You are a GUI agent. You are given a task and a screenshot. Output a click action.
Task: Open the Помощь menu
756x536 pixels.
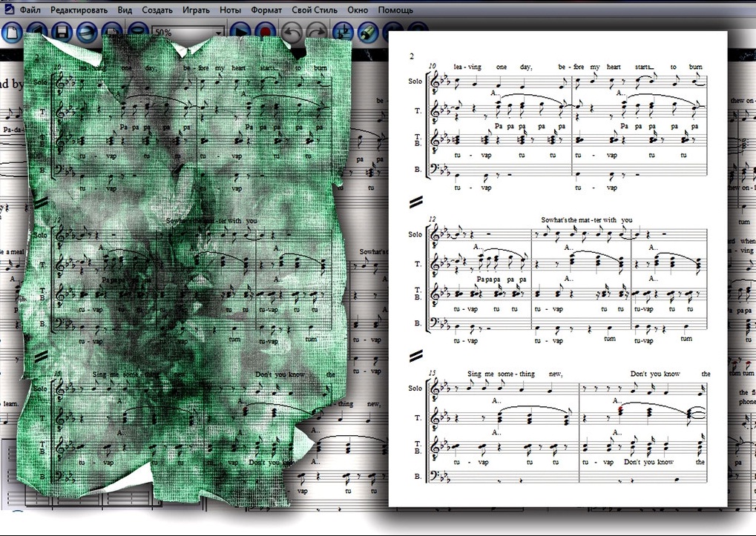[395, 10]
